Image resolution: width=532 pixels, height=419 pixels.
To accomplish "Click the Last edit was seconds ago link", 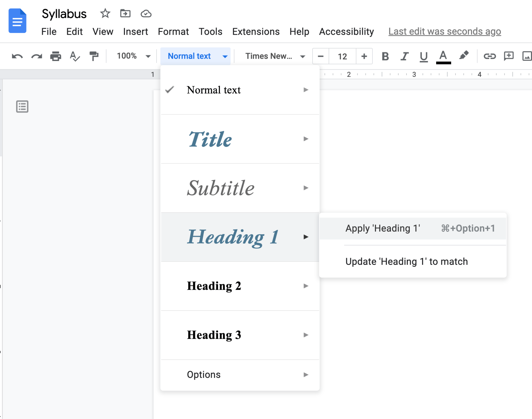I will pyautogui.click(x=444, y=31).
